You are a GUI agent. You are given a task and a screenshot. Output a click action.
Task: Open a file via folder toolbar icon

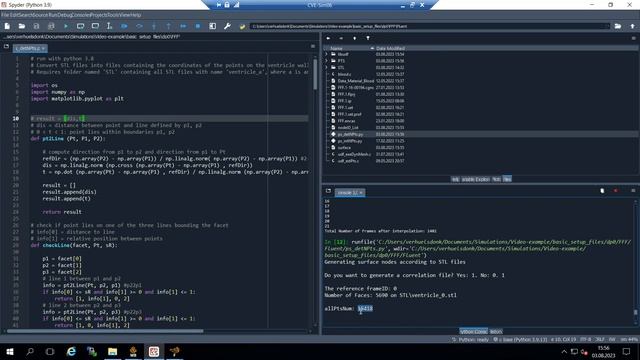pos(22,26)
